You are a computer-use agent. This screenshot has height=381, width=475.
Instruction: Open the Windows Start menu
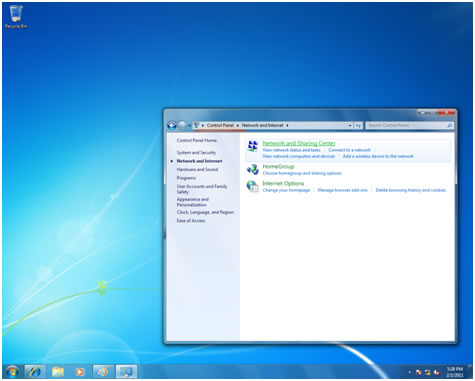[12, 371]
